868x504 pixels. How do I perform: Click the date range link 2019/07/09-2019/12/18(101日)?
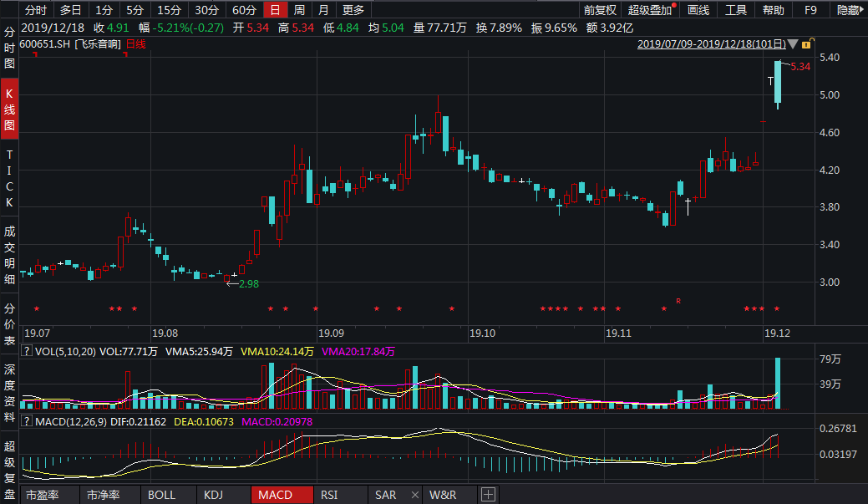point(711,44)
